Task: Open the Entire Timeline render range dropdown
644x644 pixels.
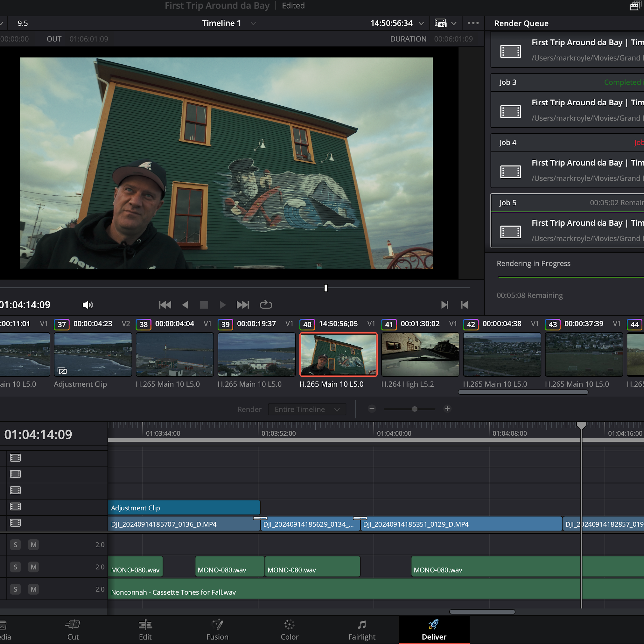Action: (307, 409)
